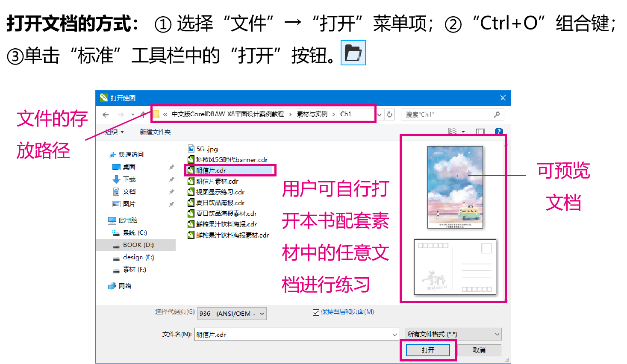Open the 所有文件格式 file type dropdown

[453, 334]
